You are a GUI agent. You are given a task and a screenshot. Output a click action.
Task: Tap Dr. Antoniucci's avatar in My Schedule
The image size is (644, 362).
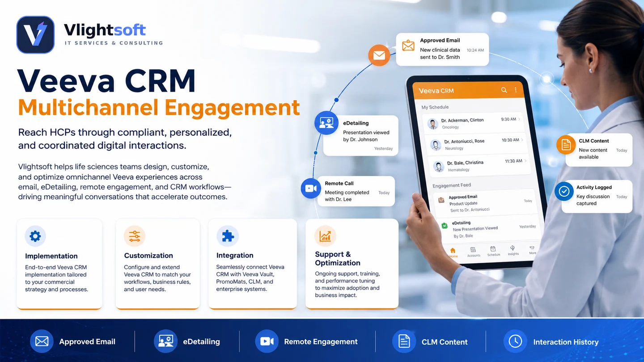(x=436, y=145)
